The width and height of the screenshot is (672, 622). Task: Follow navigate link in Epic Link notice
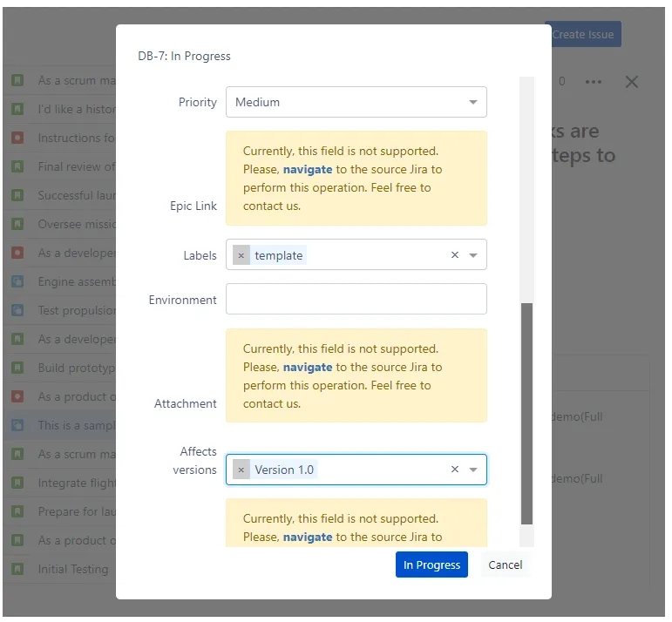coord(308,170)
